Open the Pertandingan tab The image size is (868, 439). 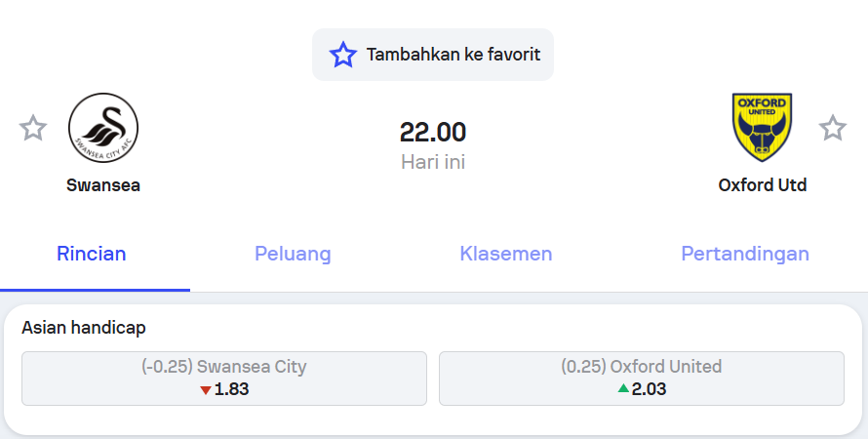click(x=745, y=255)
